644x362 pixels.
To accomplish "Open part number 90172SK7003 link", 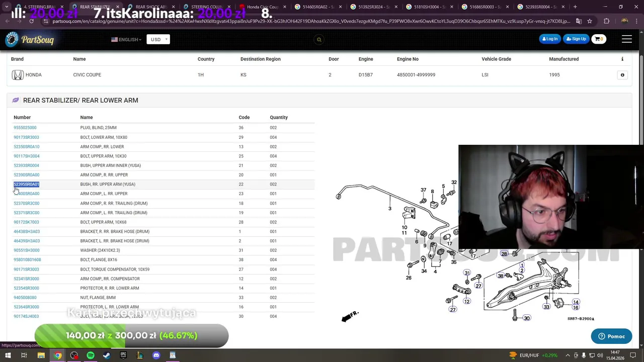I will coord(26,222).
